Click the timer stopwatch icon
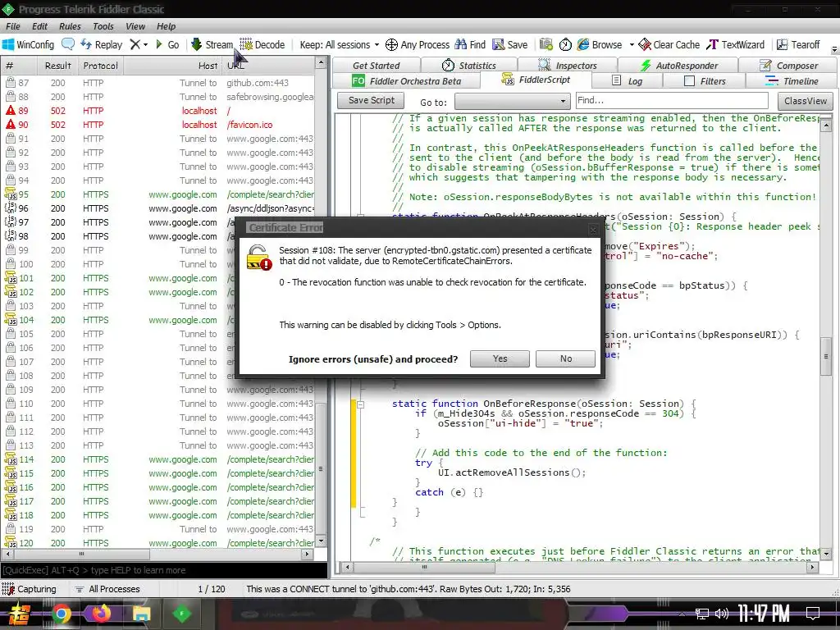Image resolution: width=840 pixels, height=630 pixels. pyautogui.click(x=565, y=44)
